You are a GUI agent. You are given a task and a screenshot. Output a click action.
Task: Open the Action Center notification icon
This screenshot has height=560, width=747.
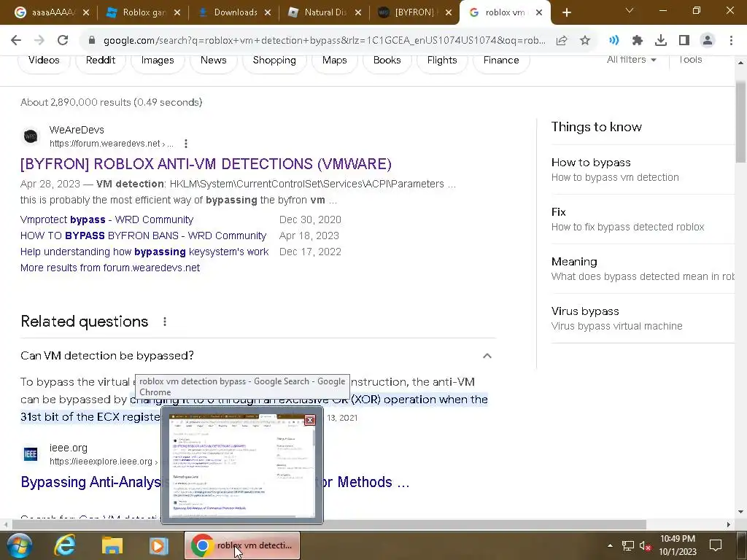[x=715, y=545]
